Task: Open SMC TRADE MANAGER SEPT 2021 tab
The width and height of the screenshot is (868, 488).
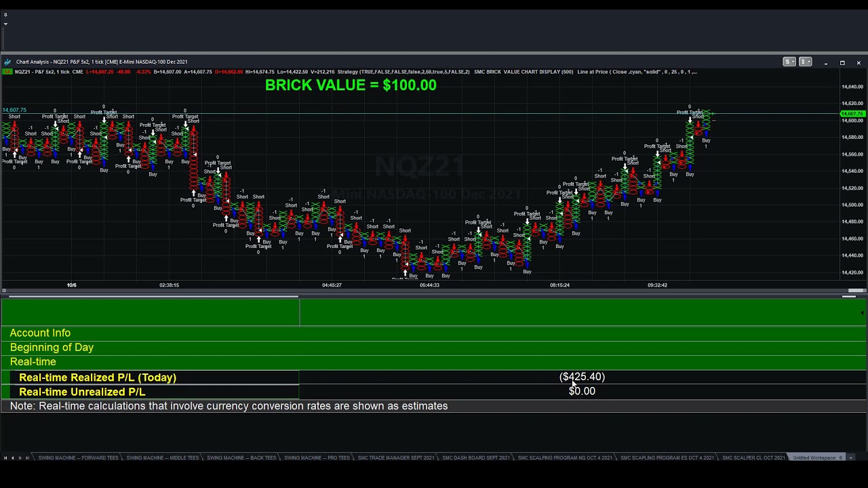Action: pyautogui.click(x=396, y=457)
